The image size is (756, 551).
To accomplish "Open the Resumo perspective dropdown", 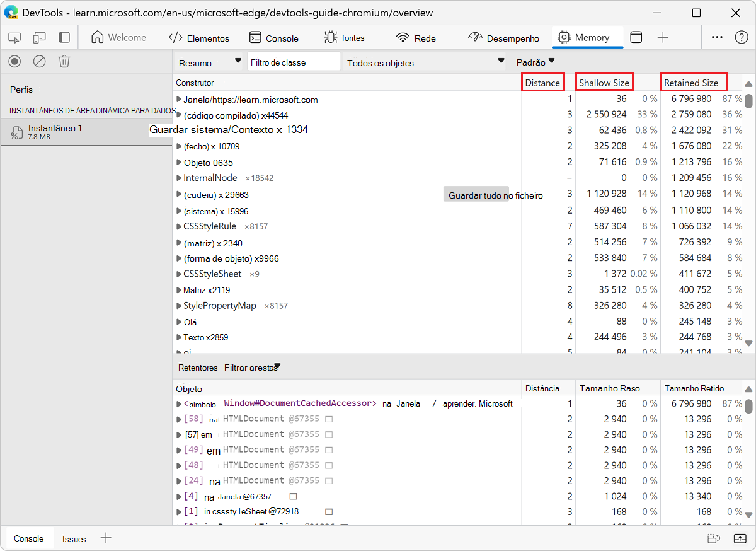I will (x=209, y=62).
